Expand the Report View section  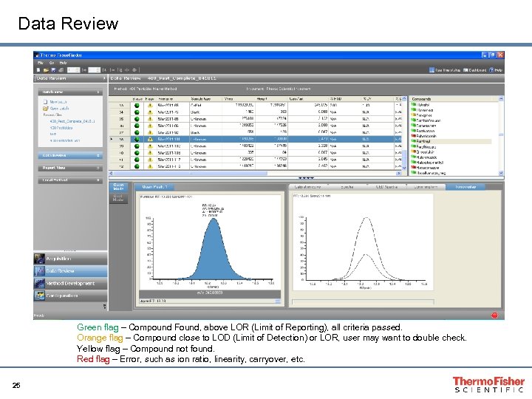click(98, 168)
